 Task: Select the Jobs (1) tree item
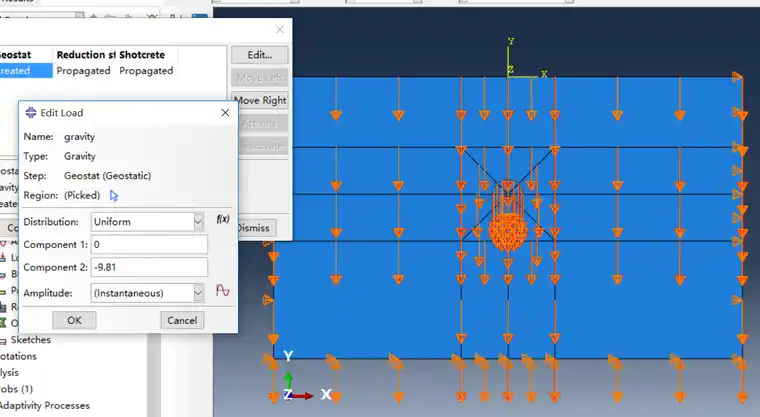(x=16, y=389)
